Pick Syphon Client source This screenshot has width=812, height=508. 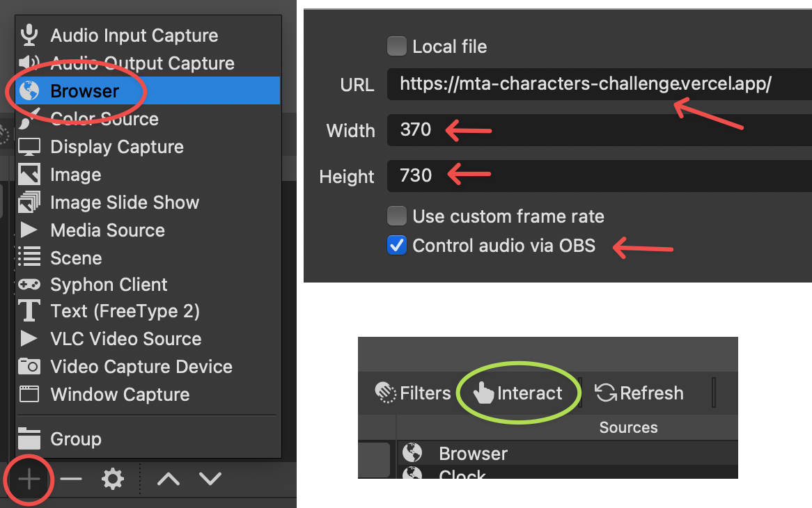coord(148,284)
